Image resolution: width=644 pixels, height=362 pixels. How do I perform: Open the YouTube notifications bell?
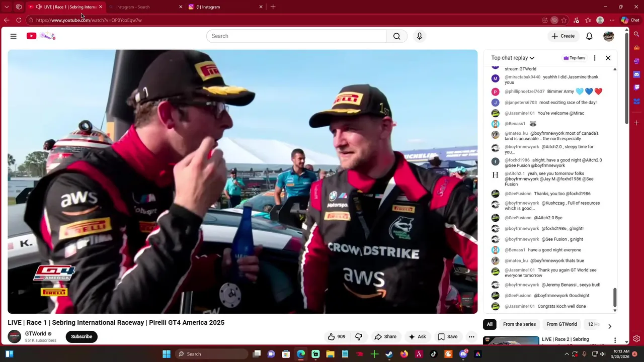[x=589, y=36]
